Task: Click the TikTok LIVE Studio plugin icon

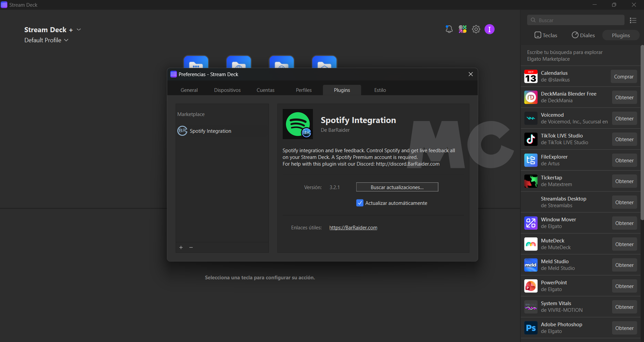Action: coord(531,139)
